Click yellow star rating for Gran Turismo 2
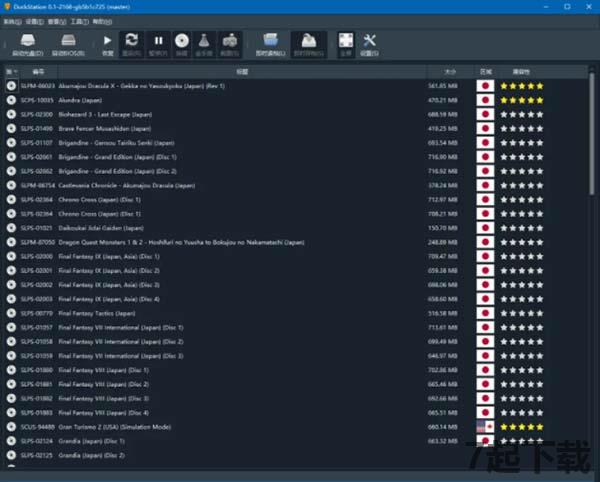 tap(522, 427)
